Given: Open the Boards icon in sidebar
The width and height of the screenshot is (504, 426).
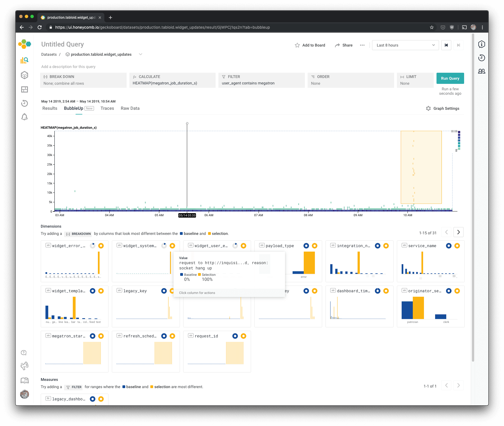Looking at the screenshot, I should click(x=25, y=89).
